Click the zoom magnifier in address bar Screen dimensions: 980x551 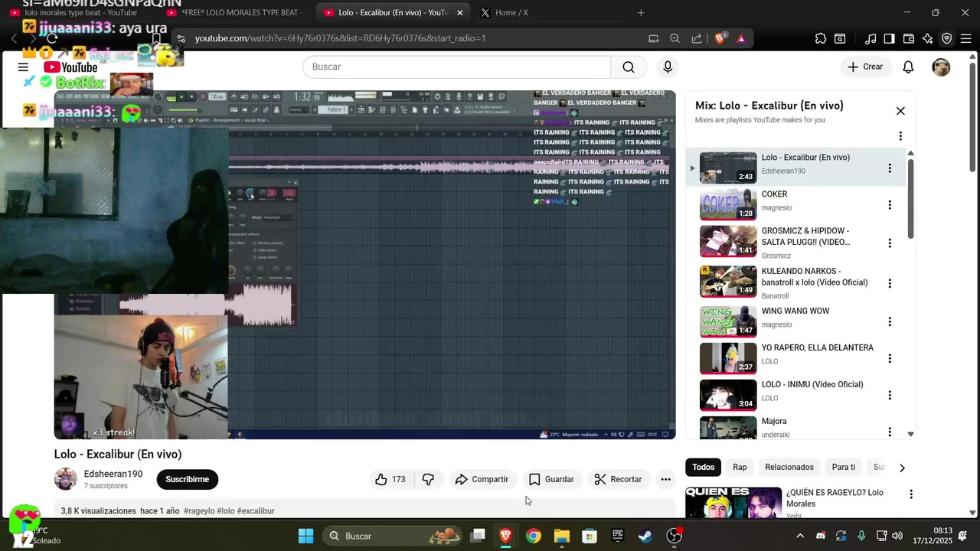(675, 38)
